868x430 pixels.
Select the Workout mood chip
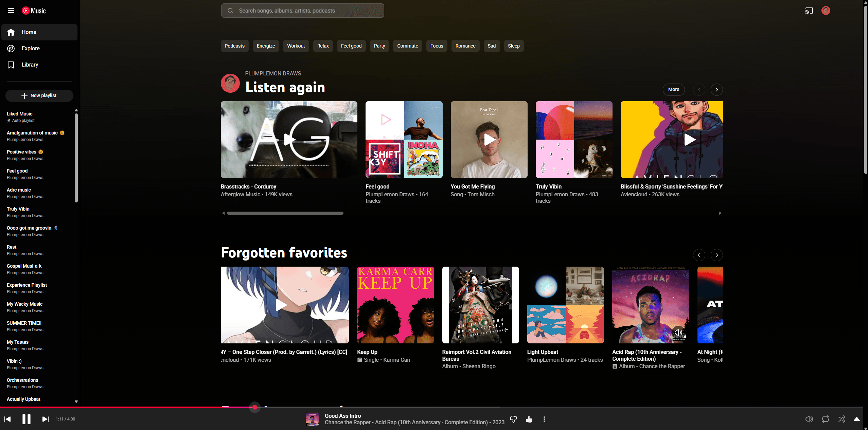click(296, 46)
